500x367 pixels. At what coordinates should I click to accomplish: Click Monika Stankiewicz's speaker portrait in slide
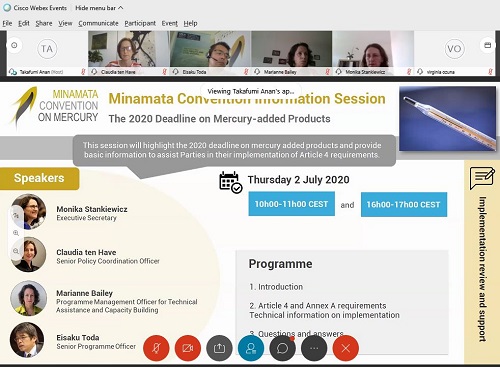[x=28, y=212]
